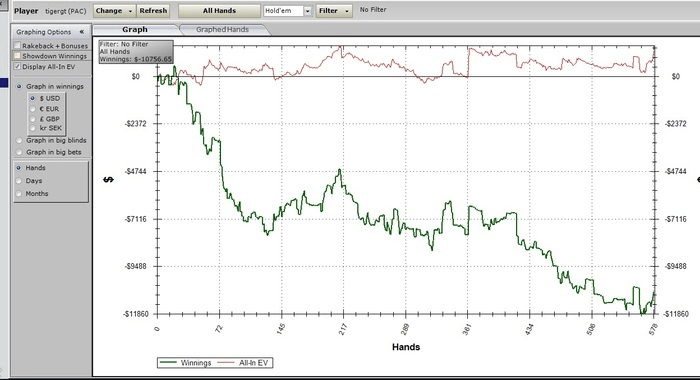The width and height of the screenshot is (700, 380).
Task: Click right axis label -$7116
Action: [675, 219]
